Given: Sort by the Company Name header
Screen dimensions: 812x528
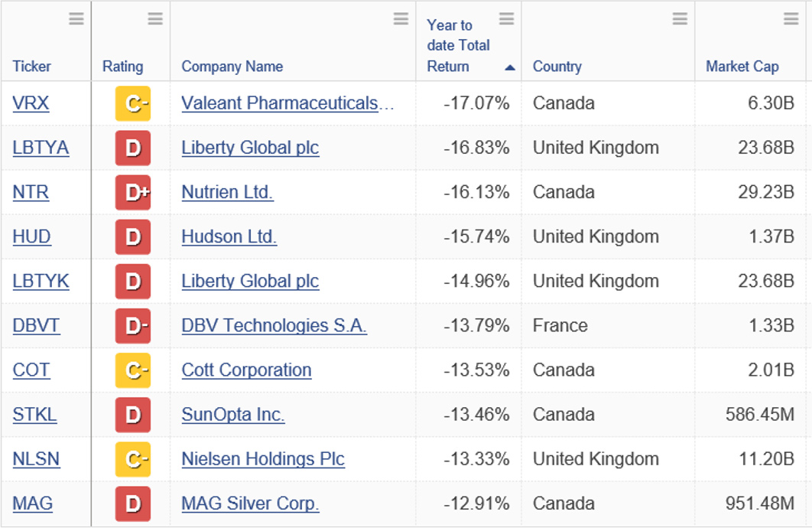Looking at the screenshot, I should coord(232,67).
